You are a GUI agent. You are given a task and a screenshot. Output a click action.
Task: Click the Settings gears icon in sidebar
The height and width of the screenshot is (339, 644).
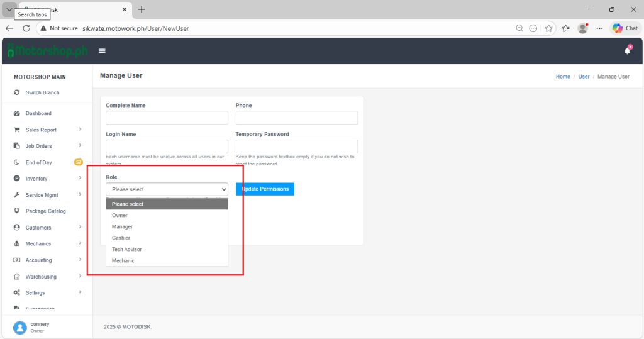(x=17, y=292)
